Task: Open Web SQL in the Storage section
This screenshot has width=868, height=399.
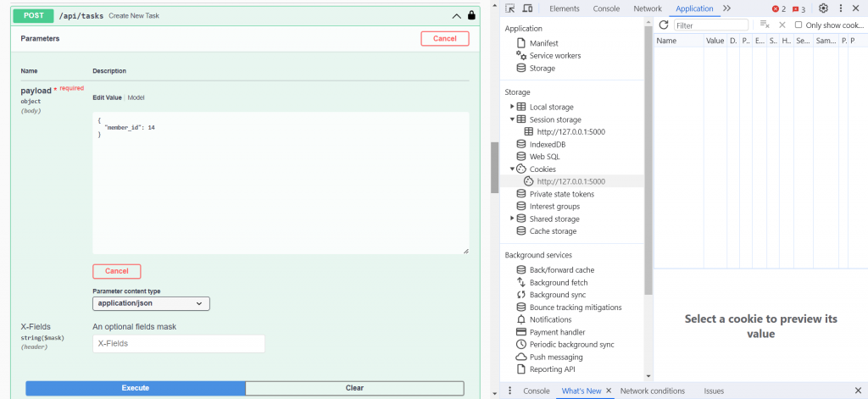Action: click(545, 157)
